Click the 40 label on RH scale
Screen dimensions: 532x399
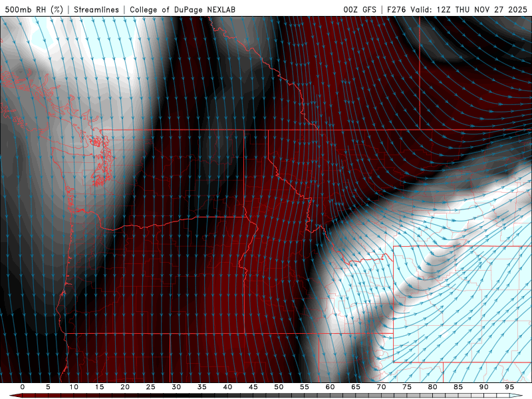(x=227, y=387)
